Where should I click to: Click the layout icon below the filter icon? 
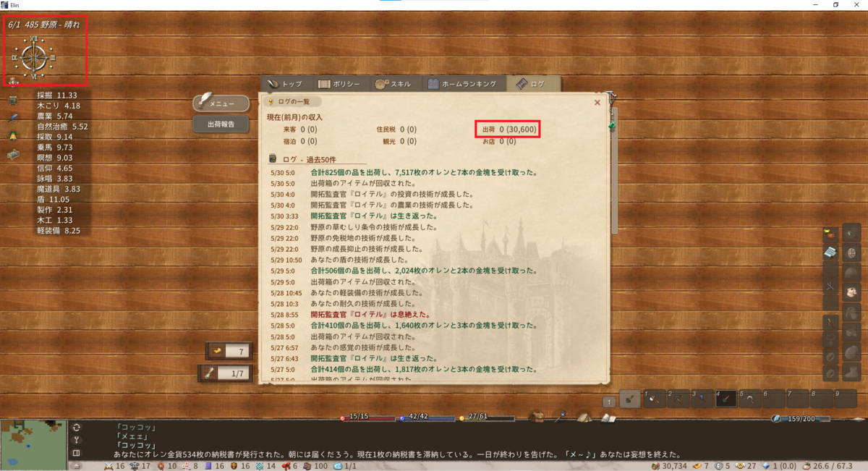click(77, 453)
